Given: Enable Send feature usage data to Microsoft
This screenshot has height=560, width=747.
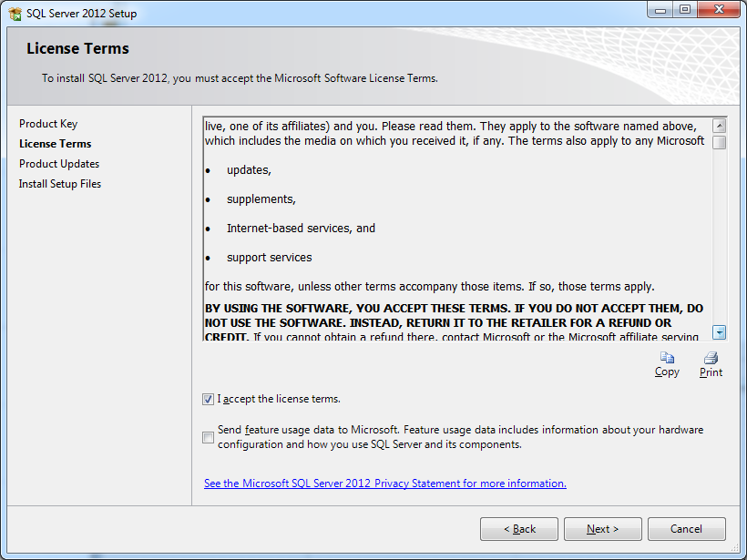Looking at the screenshot, I should coord(208,437).
